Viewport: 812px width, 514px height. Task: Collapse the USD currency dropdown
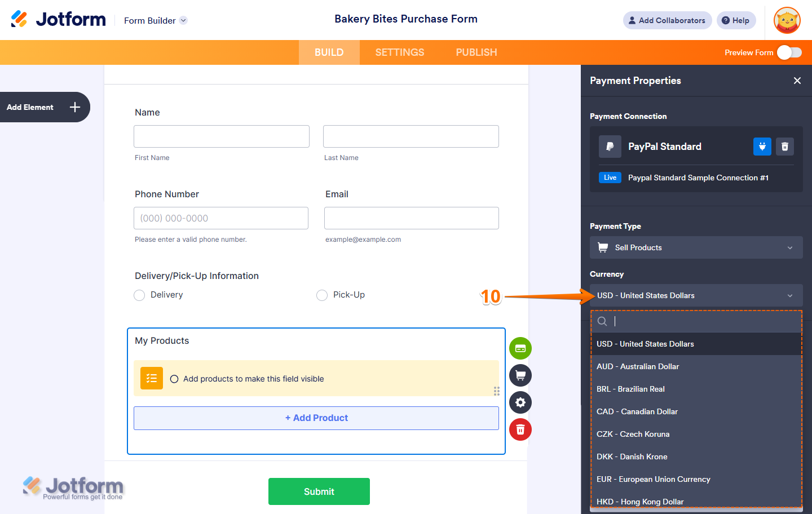696,295
